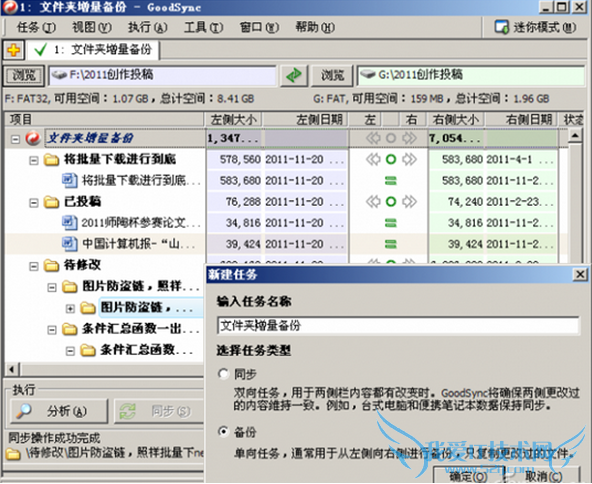592x484 pixels.
Task: Click the document icon of 2011师陶杯参赛论文
Action: coord(69,223)
